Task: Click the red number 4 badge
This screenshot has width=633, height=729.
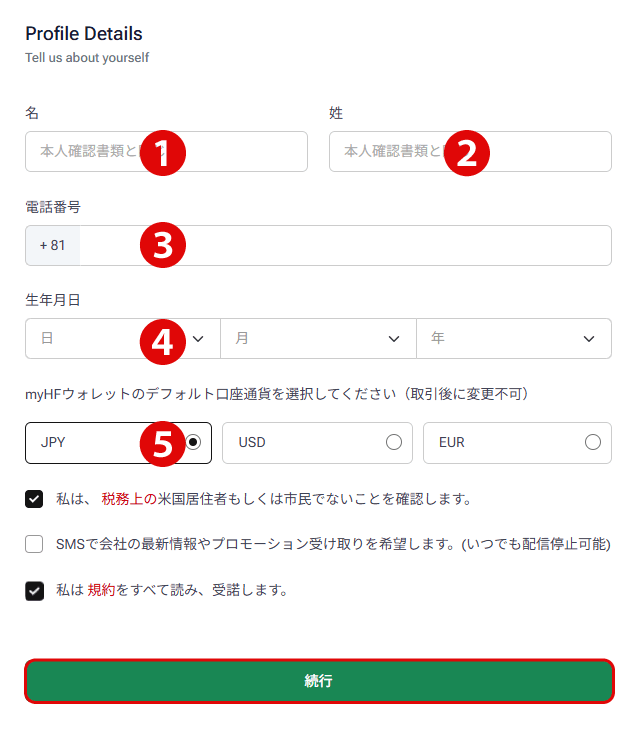Action: 163,340
